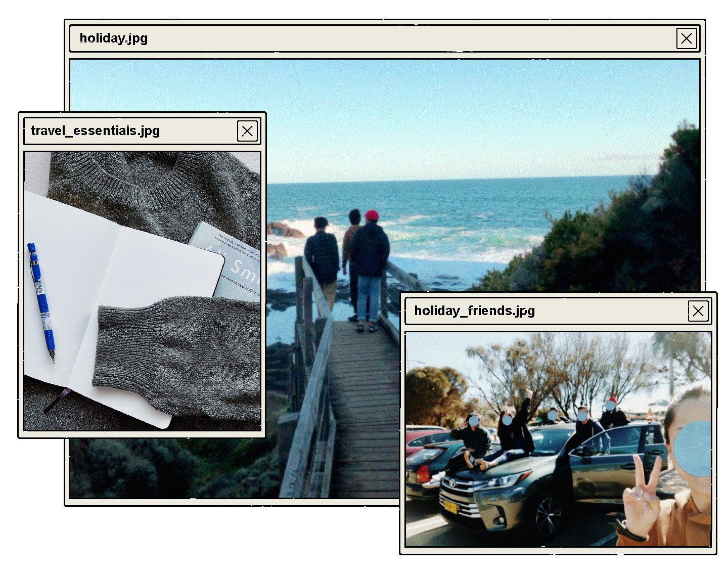Close the holiday.jpg window

[686, 38]
